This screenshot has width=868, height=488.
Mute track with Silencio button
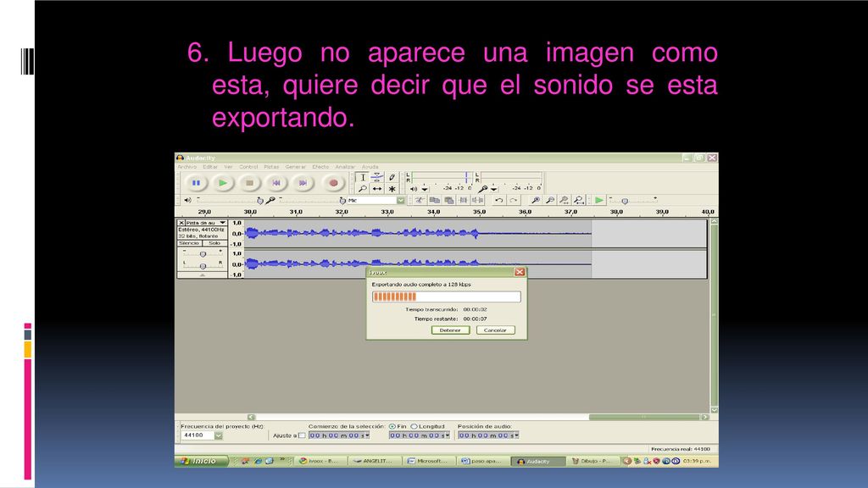pyautogui.click(x=189, y=243)
